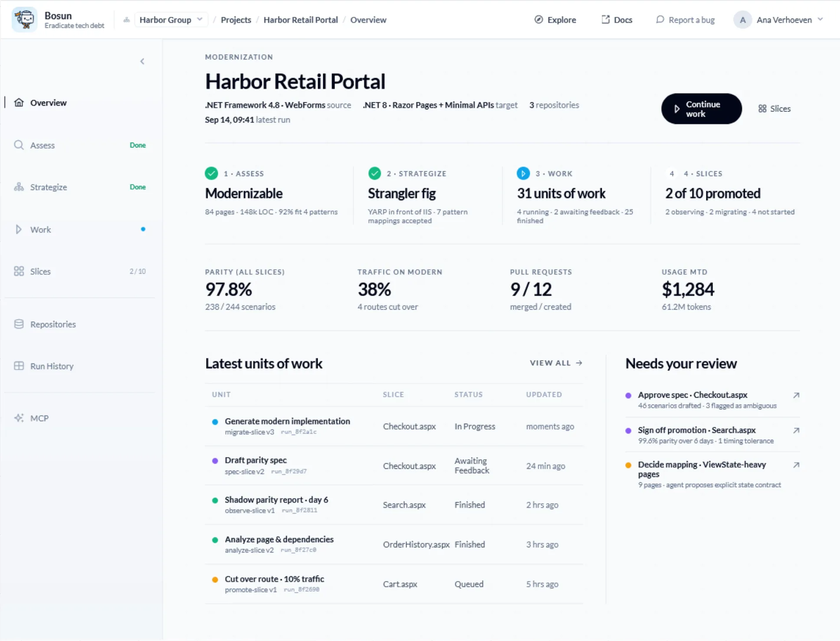Click Decide mapping · ViewState-heavy pages item
Screen dimensions: 840x641
click(712, 474)
